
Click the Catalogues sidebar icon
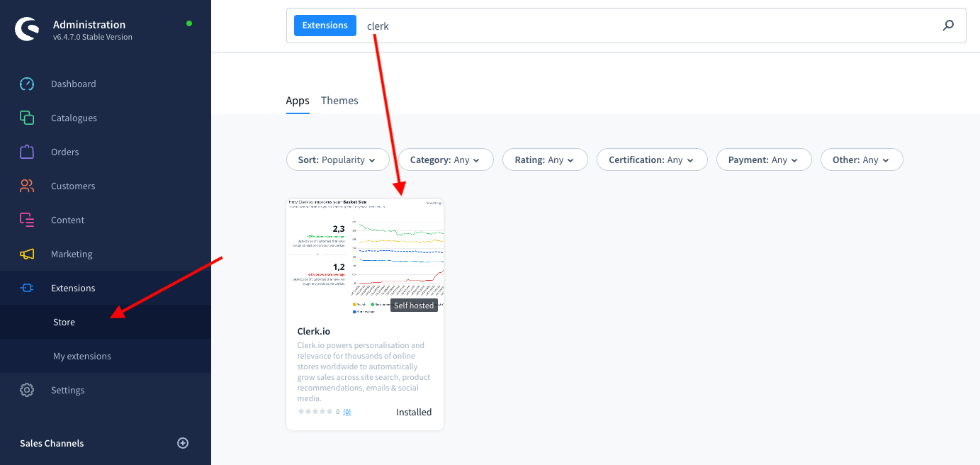[27, 118]
